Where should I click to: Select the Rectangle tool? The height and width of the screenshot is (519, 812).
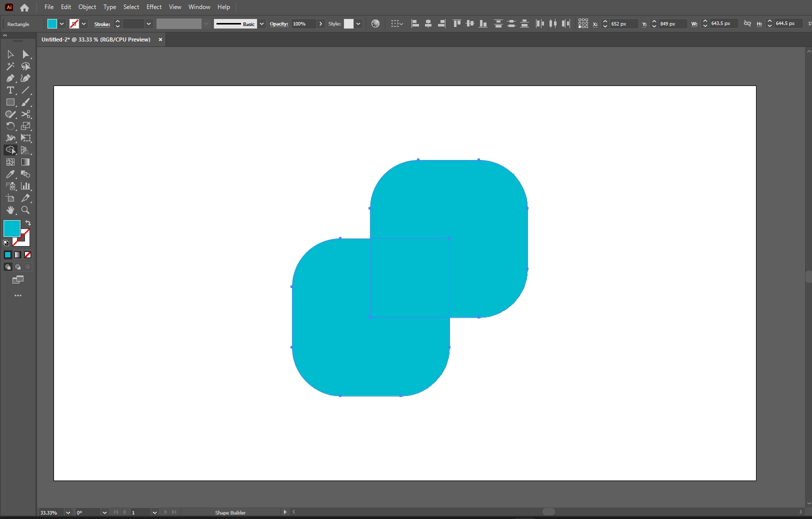pos(10,102)
